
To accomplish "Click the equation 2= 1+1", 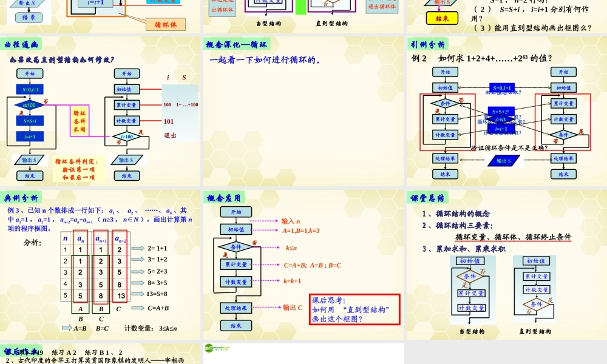I will click(x=157, y=248).
